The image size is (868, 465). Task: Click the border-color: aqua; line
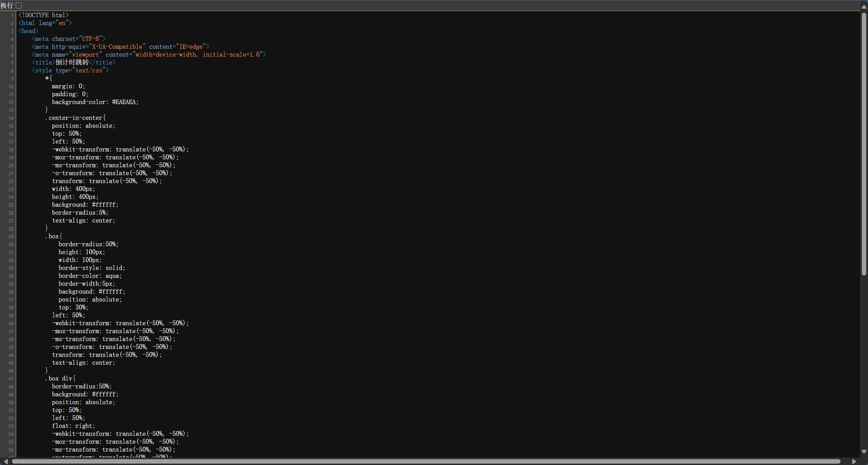tap(90, 276)
